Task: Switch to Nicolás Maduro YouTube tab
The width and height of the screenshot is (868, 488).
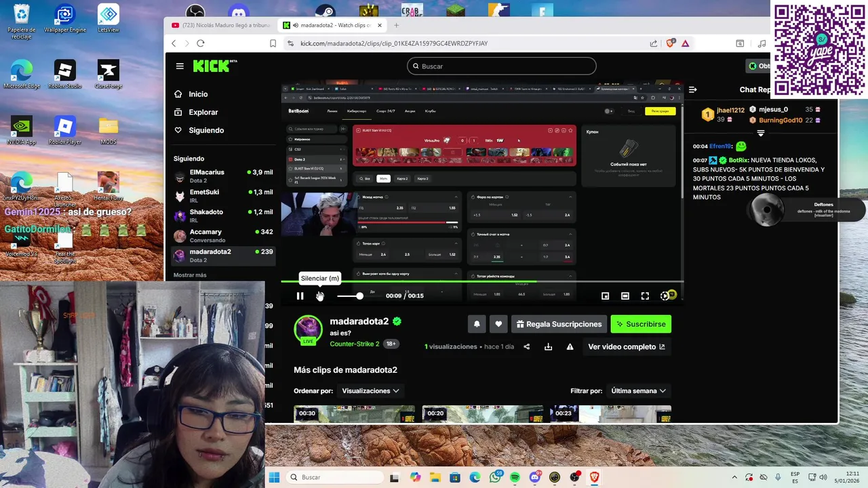Action: coord(220,25)
